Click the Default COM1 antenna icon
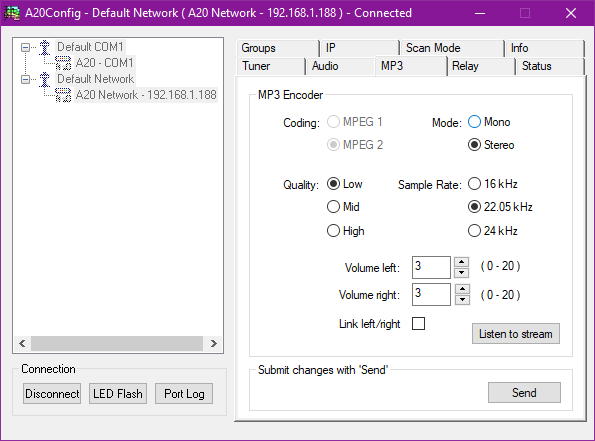The height and width of the screenshot is (441, 595). coord(45,47)
